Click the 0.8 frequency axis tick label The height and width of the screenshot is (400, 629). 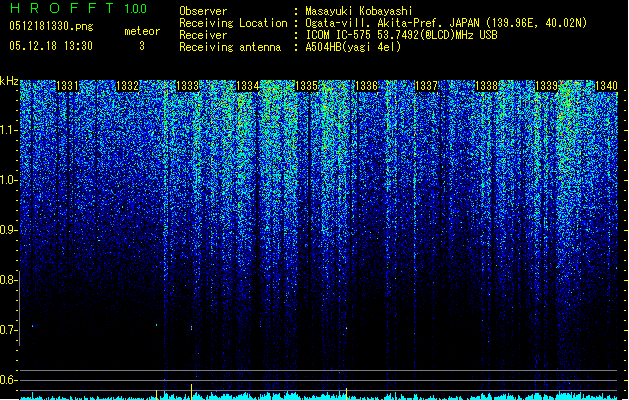[x=9, y=280]
